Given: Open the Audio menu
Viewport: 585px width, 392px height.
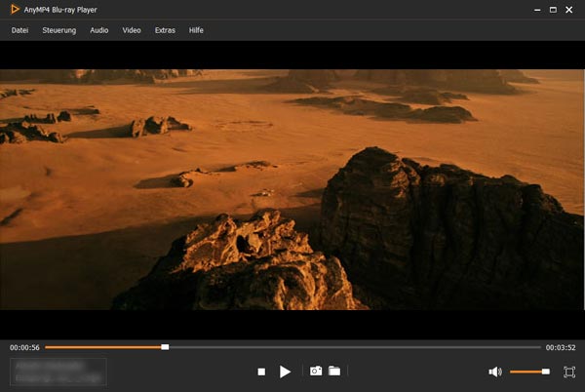Looking at the screenshot, I should point(98,30).
